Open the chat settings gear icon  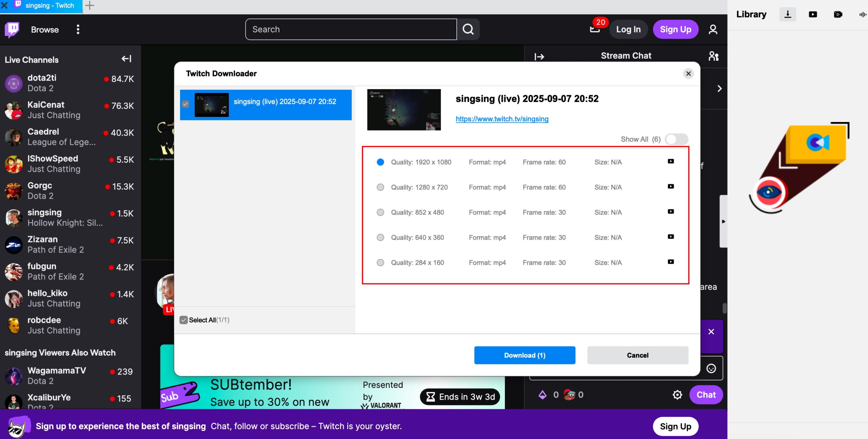point(677,395)
